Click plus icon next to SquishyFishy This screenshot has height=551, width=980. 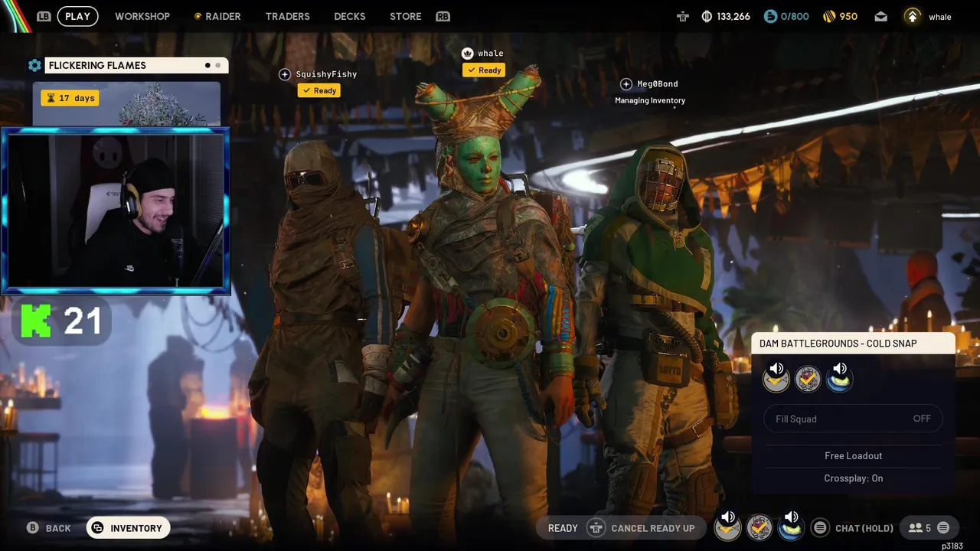pos(285,74)
